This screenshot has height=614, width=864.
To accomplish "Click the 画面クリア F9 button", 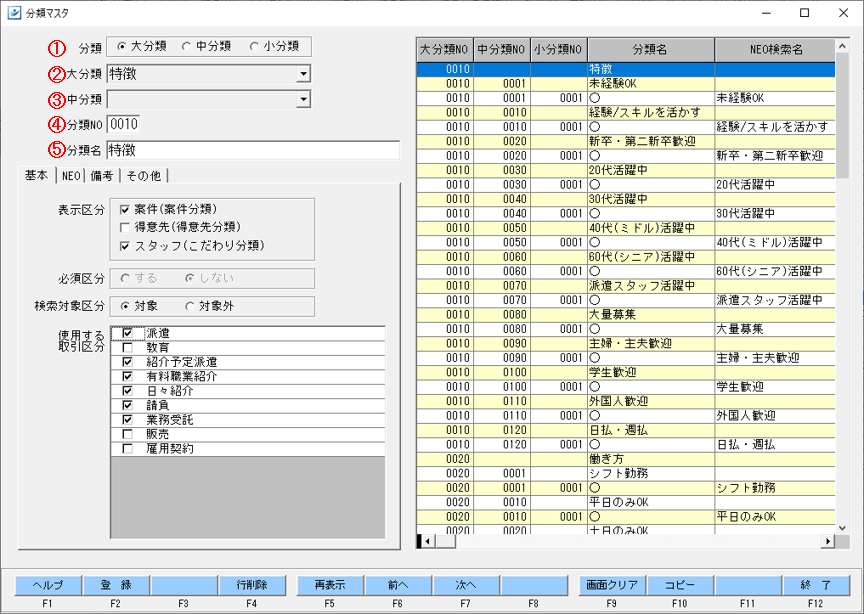I will (x=612, y=585).
